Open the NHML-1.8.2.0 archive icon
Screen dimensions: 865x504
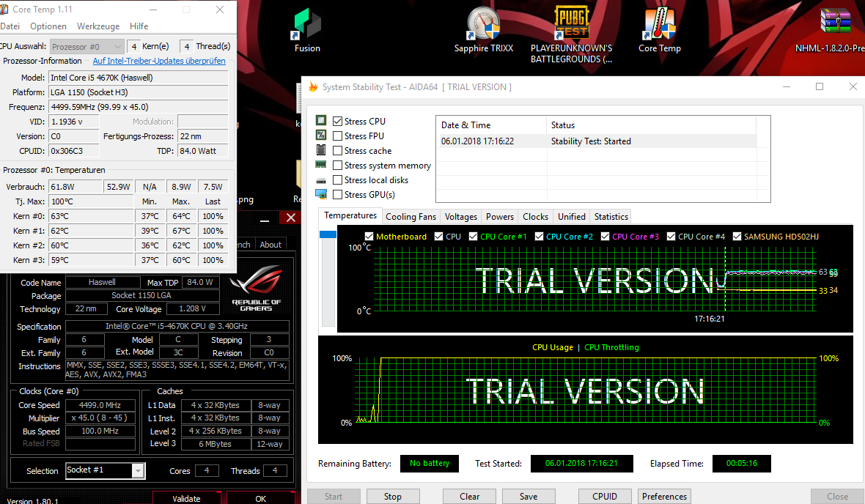click(835, 30)
